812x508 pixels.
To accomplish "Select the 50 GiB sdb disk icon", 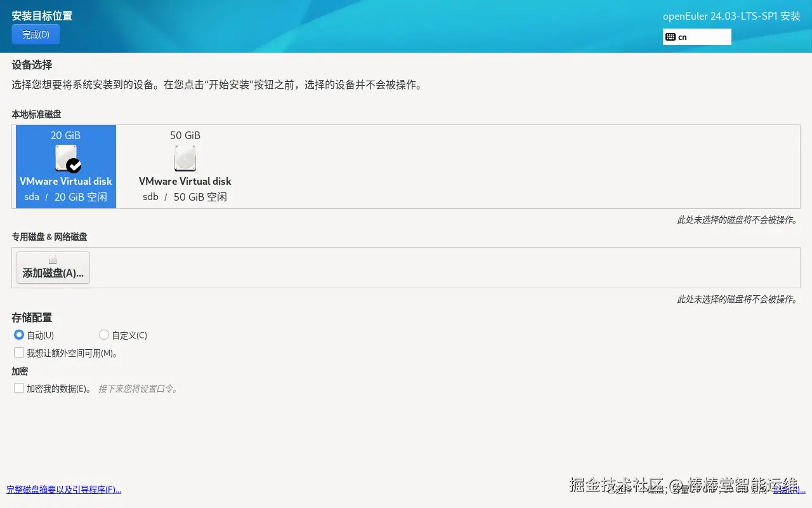I will (x=185, y=158).
